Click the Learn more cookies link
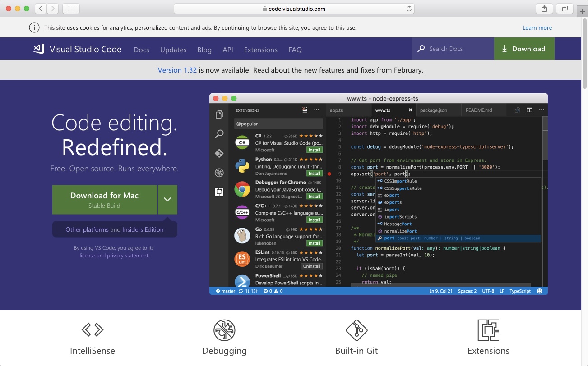588x366 pixels. [537, 27]
